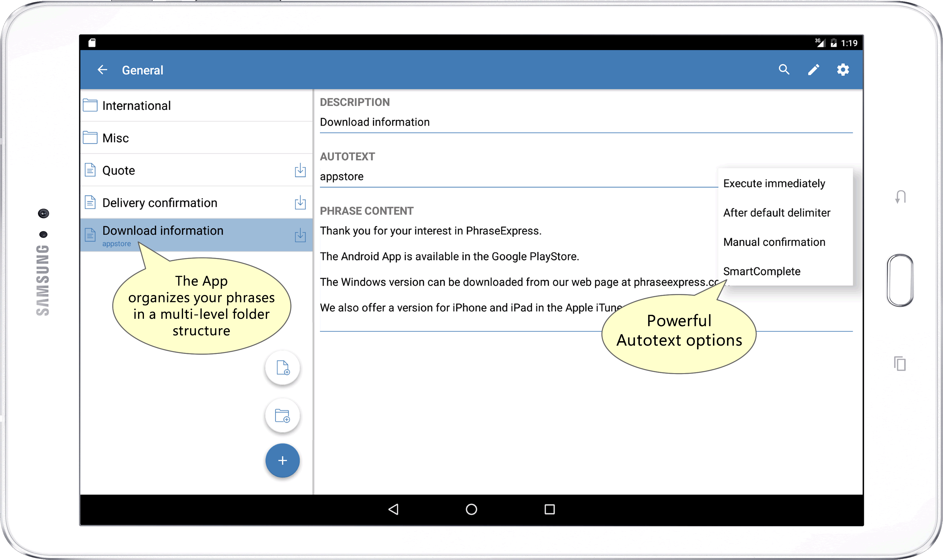Open search with the magnifier icon
This screenshot has height=560, width=943.
(784, 69)
